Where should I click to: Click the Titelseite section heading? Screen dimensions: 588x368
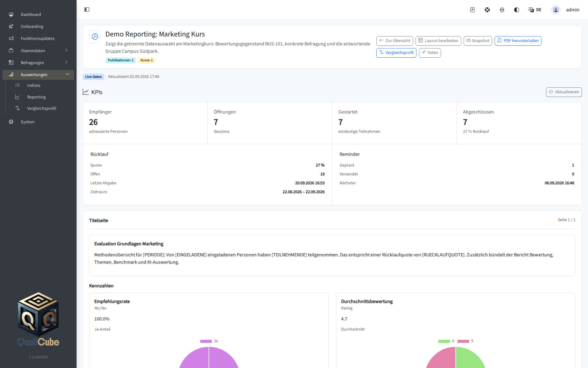(x=98, y=220)
